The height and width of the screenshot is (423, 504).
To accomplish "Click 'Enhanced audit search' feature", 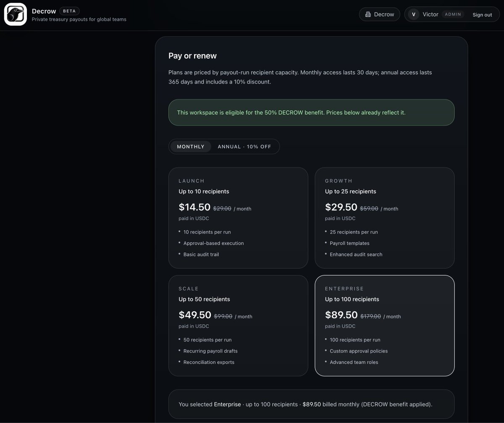I will (356, 254).
